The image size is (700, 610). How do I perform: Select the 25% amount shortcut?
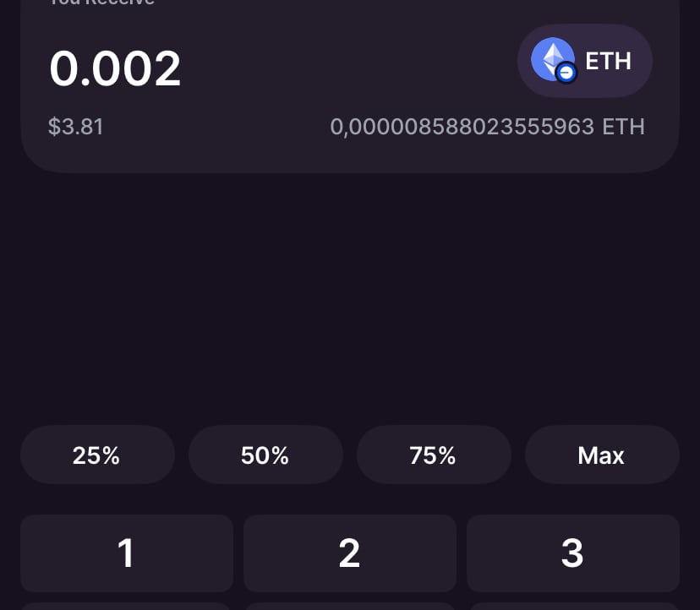97,455
